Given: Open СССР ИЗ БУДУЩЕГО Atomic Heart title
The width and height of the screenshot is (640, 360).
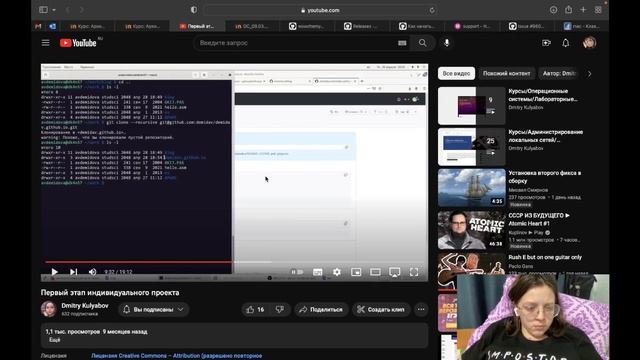Looking at the screenshot, I should coord(539,219).
